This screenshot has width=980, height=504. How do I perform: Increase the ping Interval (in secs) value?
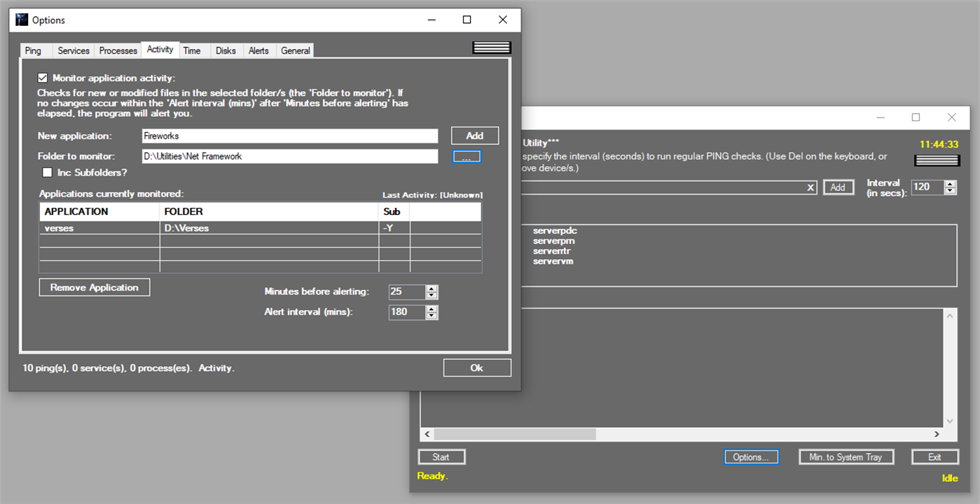pos(950,183)
